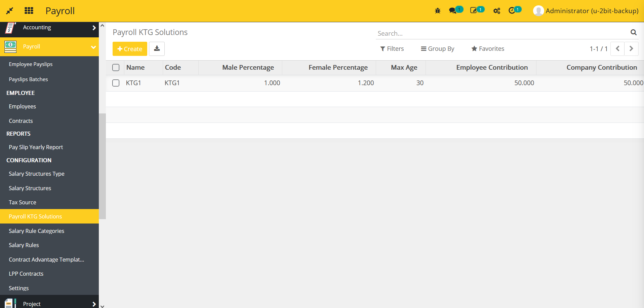Open the conversations chat icon
Screen dimensions: 644x308
coord(453,11)
